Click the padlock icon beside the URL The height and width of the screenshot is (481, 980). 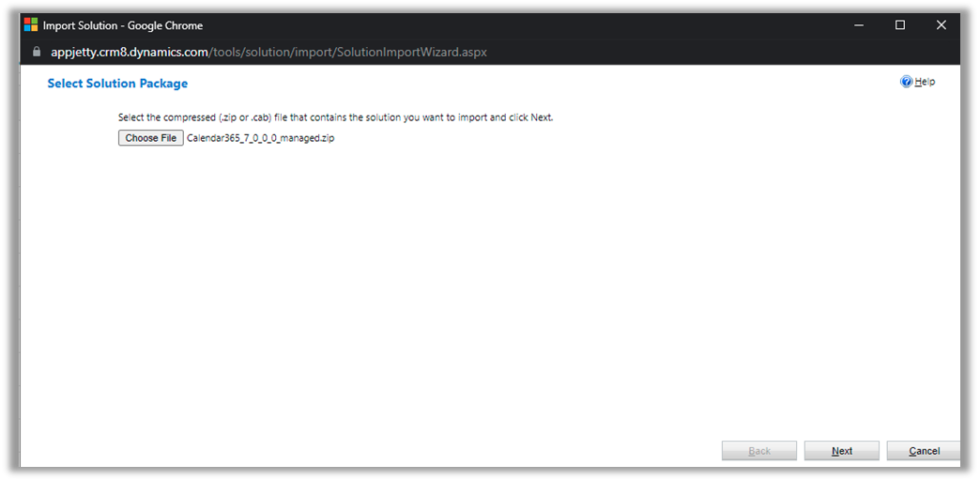click(37, 52)
